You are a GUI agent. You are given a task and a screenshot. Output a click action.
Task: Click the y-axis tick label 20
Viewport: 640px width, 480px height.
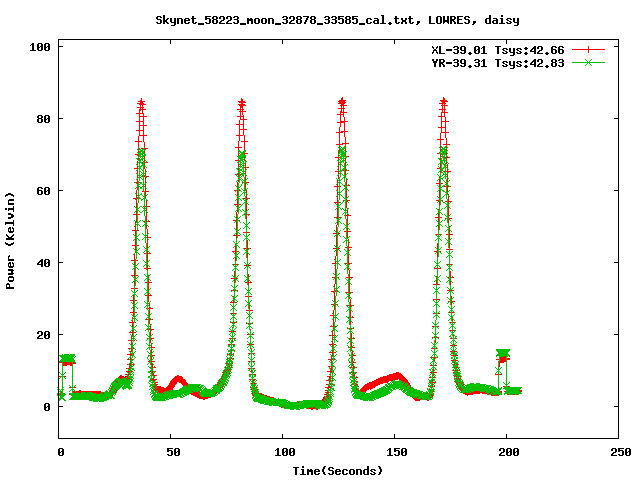pos(43,335)
